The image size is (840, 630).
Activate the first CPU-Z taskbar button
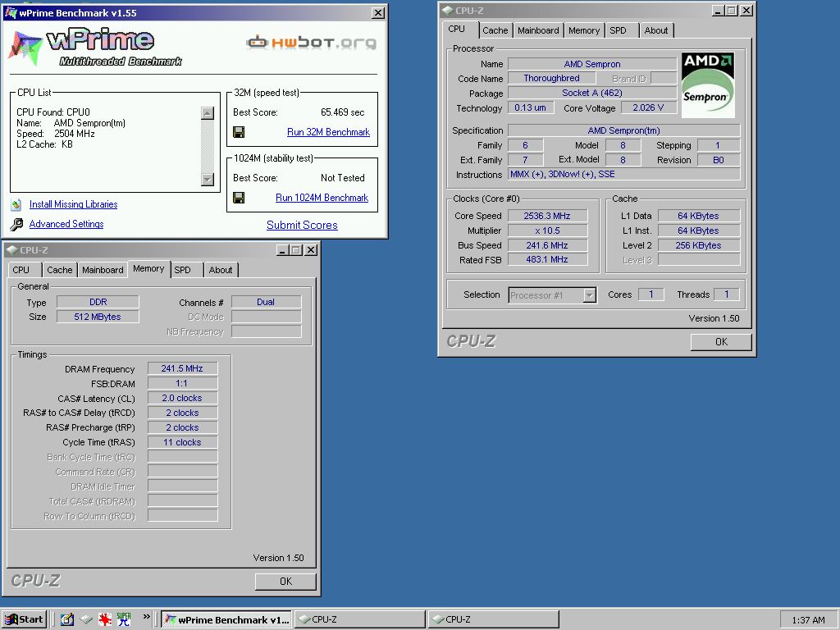(x=360, y=619)
